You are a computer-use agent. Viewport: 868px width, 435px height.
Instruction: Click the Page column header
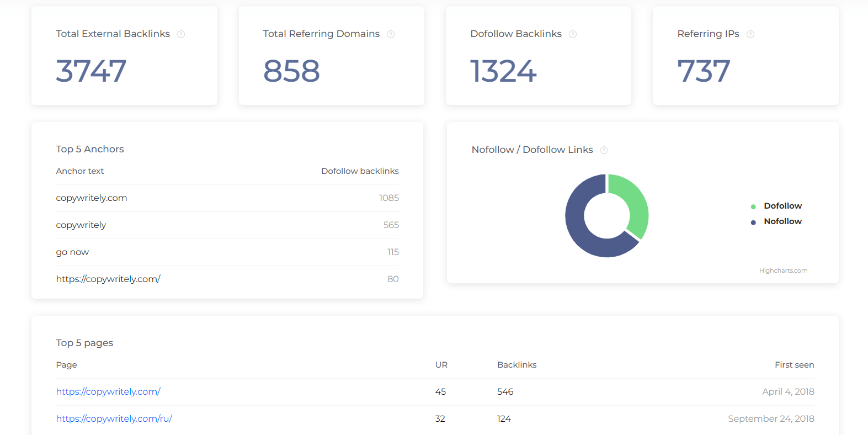click(66, 365)
